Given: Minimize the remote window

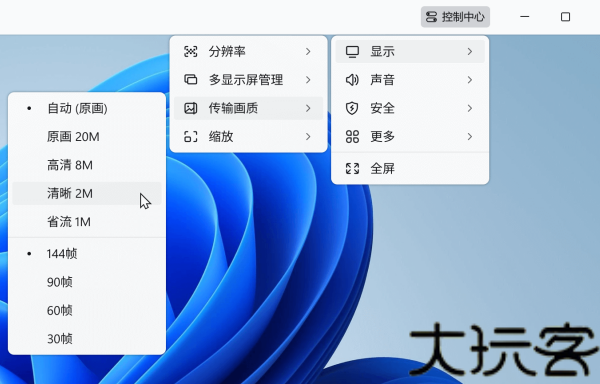Looking at the screenshot, I should click(525, 17).
